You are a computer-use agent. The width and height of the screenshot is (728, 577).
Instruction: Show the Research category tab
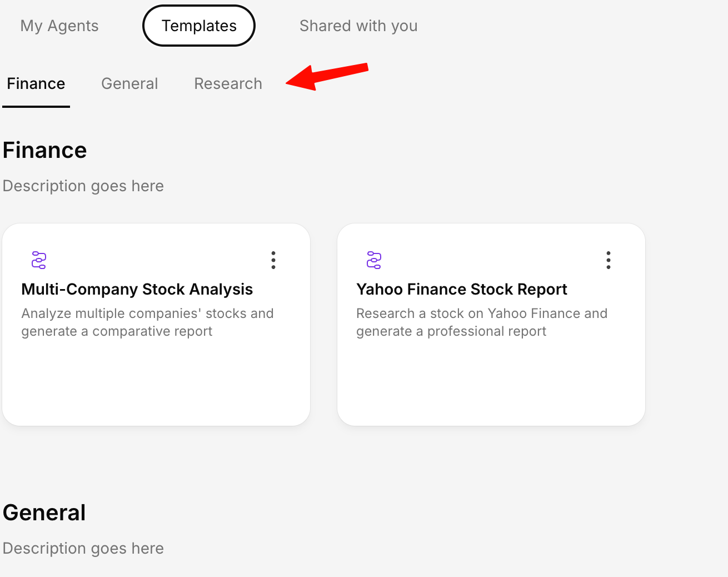pos(228,84)
